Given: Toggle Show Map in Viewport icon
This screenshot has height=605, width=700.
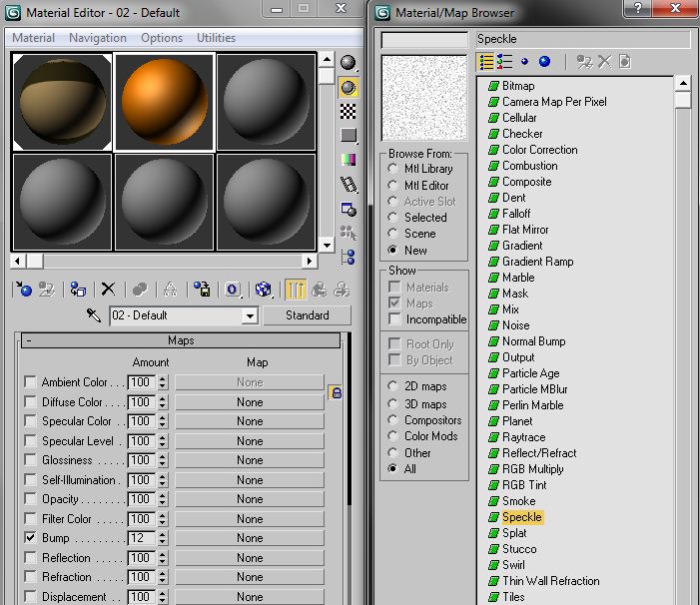Looking at the screenshot, I should tap(264, 290).
